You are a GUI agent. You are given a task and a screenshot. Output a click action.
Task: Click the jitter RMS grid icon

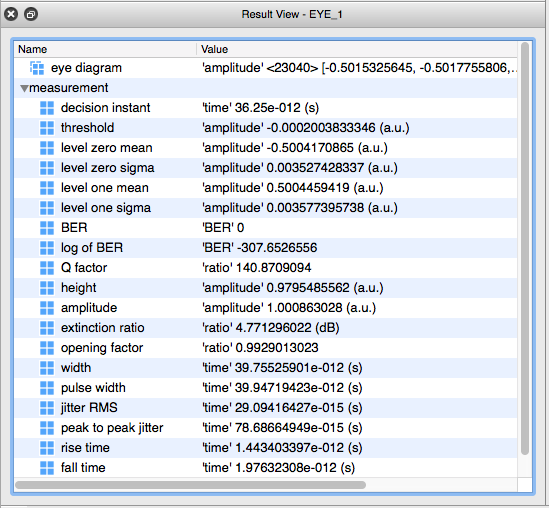[x=47, y=408]
